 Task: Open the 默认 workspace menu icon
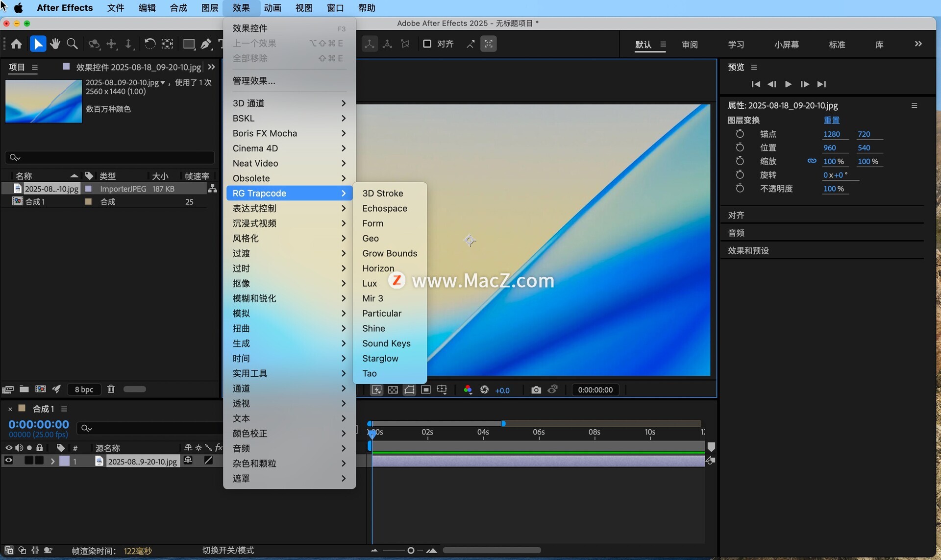coord(663,44)
